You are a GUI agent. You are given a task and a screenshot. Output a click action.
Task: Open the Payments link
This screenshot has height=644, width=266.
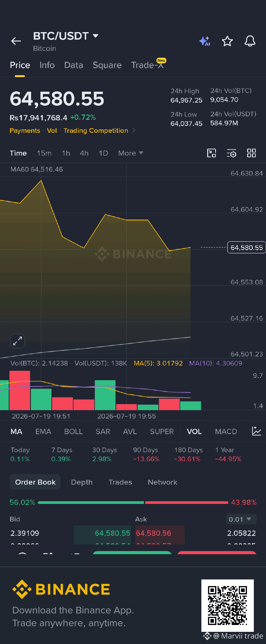(x=25, y=130)
